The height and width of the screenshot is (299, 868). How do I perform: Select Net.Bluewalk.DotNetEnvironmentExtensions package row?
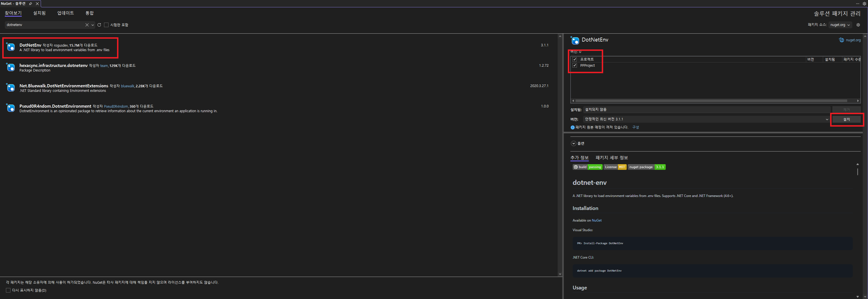[x=278, y=88]
